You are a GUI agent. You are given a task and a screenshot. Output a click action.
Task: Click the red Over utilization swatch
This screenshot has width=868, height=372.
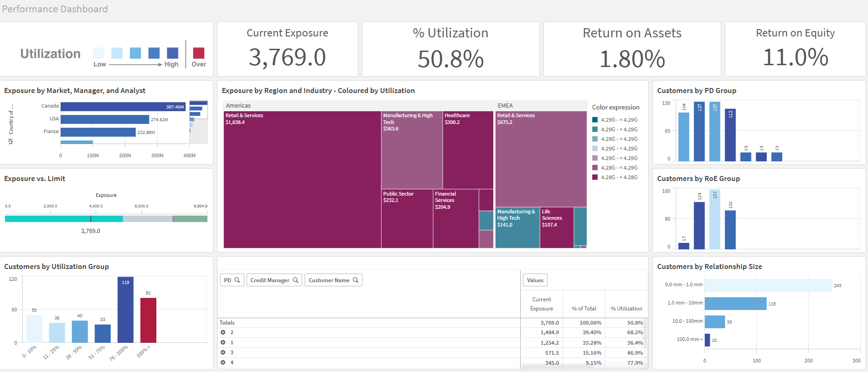[198, 53]
